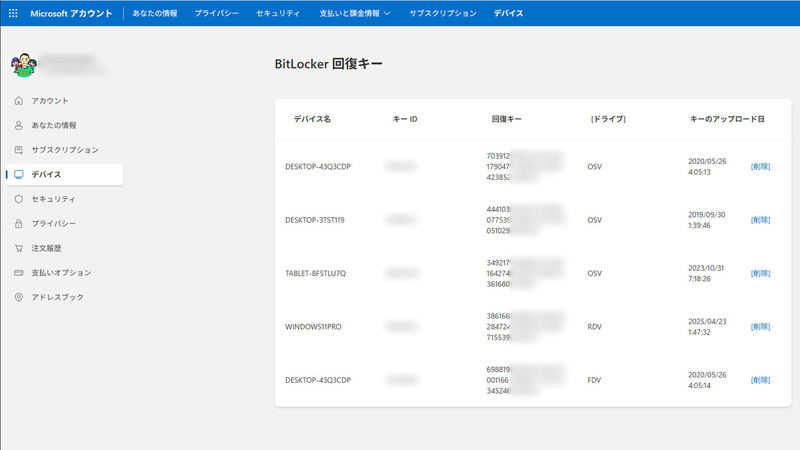This screenshot has height=450, width=800.
Task: Select デバイス in the sidebar
Action: [64, 174]
